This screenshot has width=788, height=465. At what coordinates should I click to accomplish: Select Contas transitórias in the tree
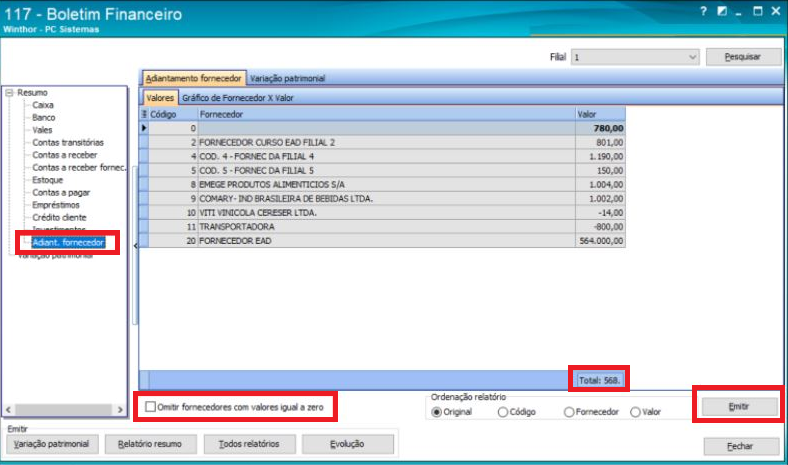point(68,142)
